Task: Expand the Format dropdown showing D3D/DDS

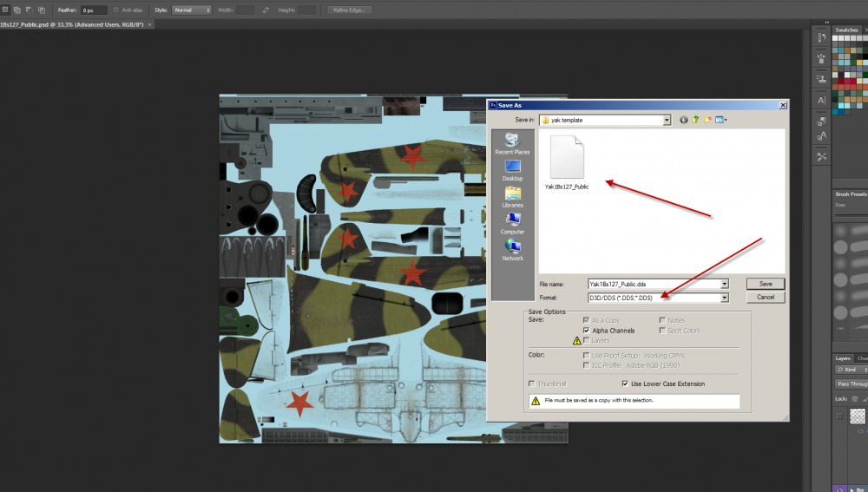Action: [724, 298]
